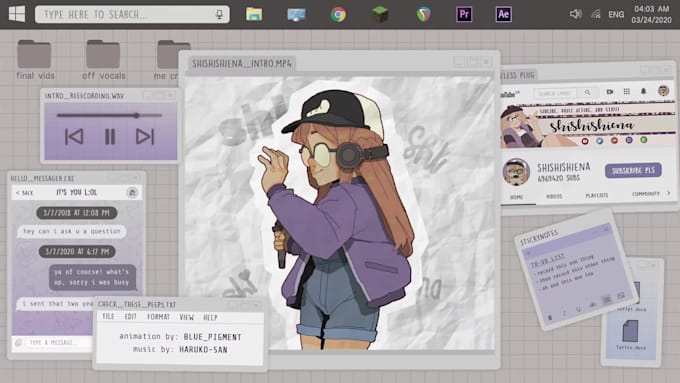The width and height of the screenshot is (680, 383).
Task: Open the network signal icon in system tray
Action: [x=596, y=14]
